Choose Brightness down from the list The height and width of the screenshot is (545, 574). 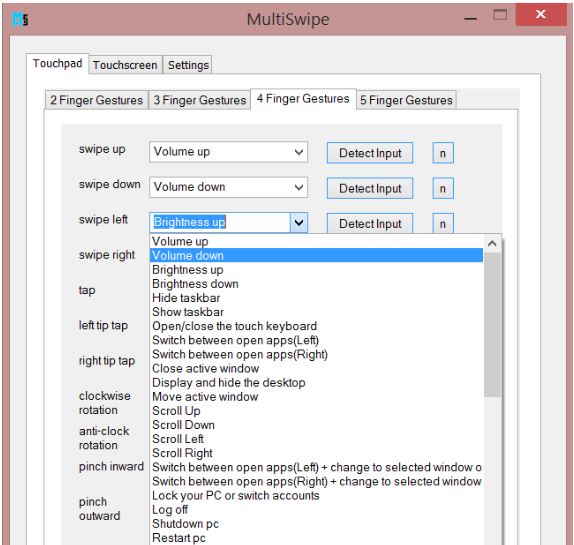[x=317, y=284]
